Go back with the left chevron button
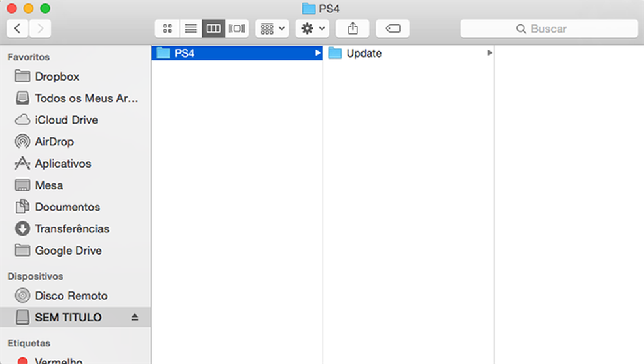The width and height of the screenshot is (644, 364). click(x=18, y=28)
